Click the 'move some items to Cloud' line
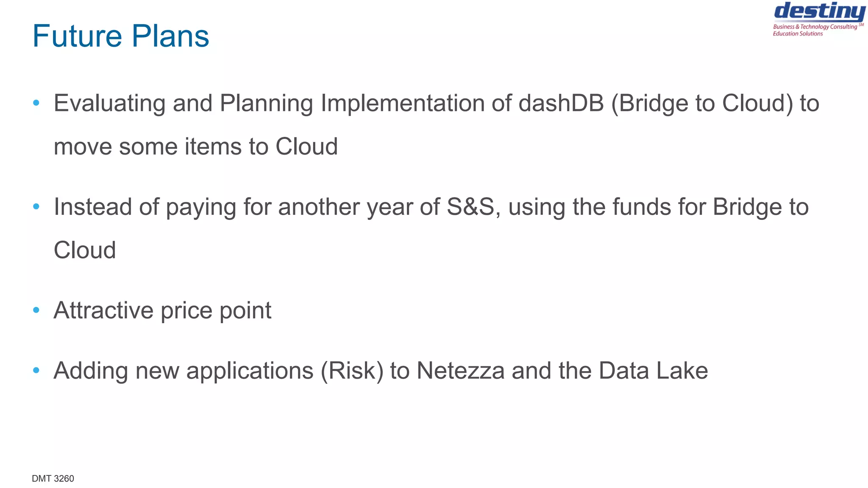The image size is (868, 488). (x=195, y=147)
